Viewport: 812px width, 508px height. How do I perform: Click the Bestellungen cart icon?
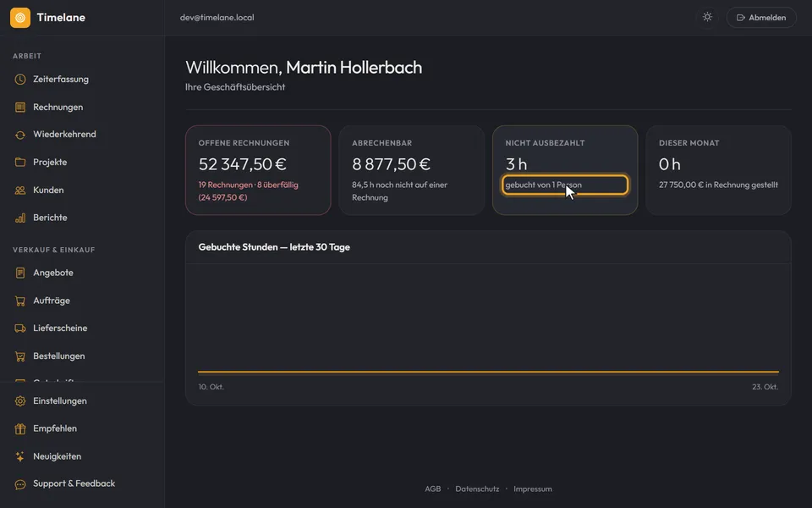click(x=20, y=356)
